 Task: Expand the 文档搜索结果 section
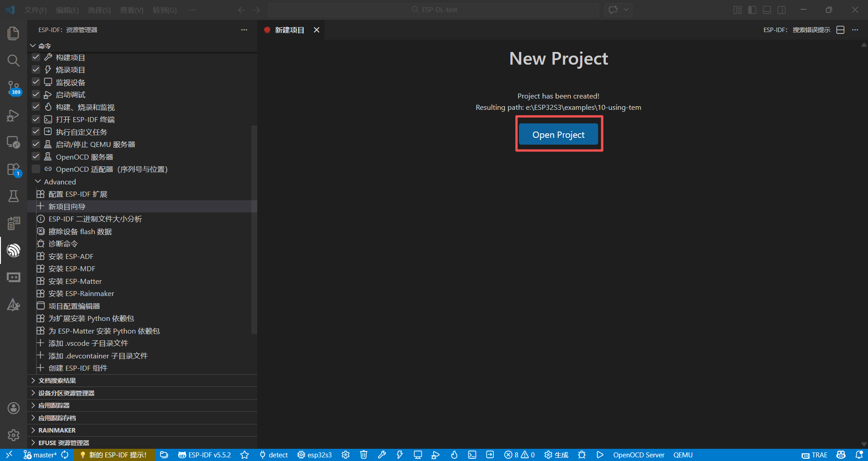pos(142,381)
